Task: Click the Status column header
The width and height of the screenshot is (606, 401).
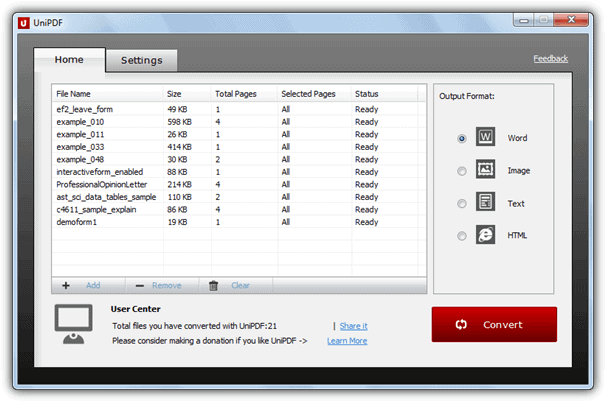Action: pos(385,94)
